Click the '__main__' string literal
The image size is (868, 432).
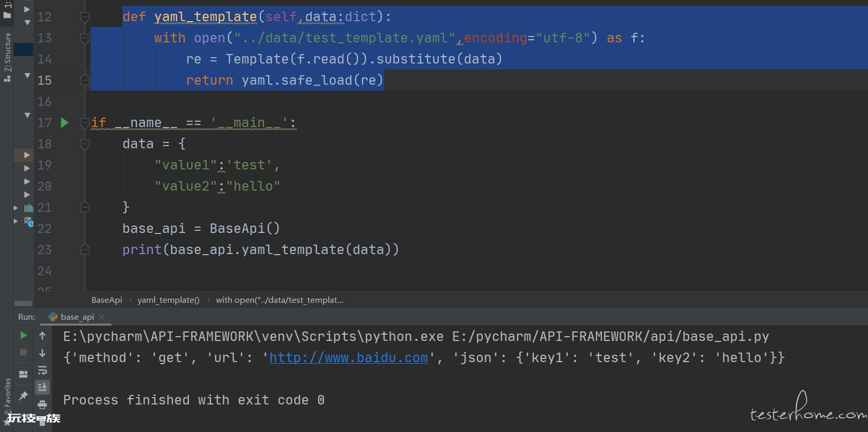[x=249, y=123]
